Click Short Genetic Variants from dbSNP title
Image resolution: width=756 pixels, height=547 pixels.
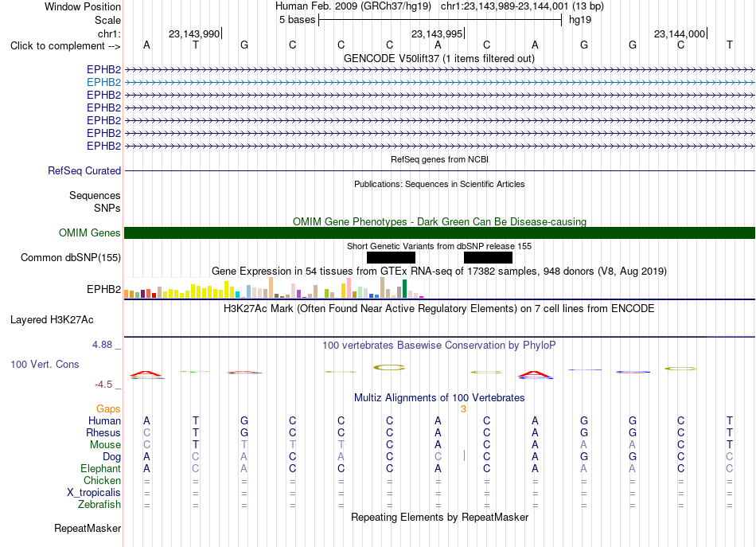pyautogui.click(x=439, y=246)
